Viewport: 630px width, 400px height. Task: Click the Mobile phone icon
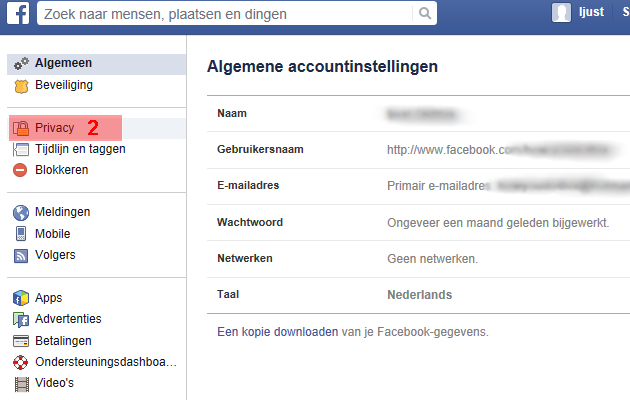pyautogui.click(x=21, y=234)
